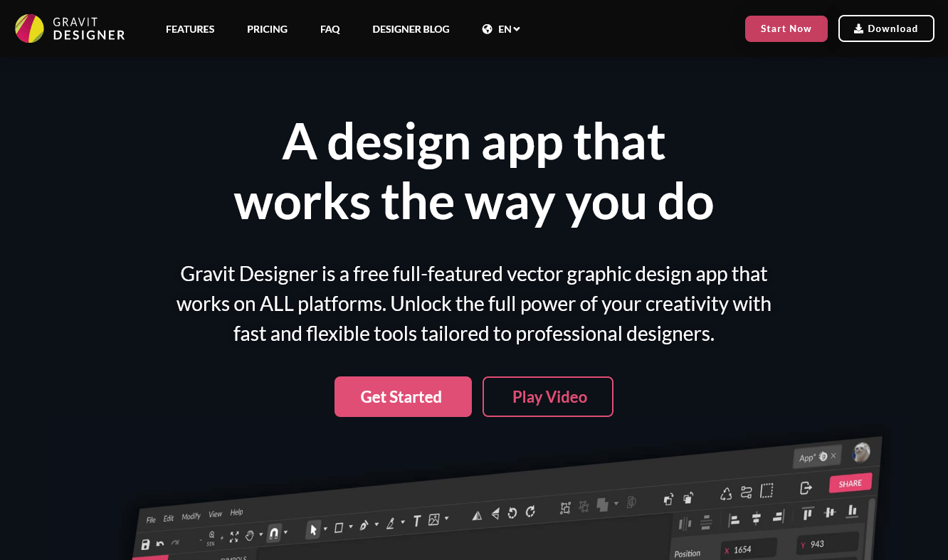The image size is (948, 560).
Task: Click the Export icon next to Share
Action: click(x=806, y=487)
